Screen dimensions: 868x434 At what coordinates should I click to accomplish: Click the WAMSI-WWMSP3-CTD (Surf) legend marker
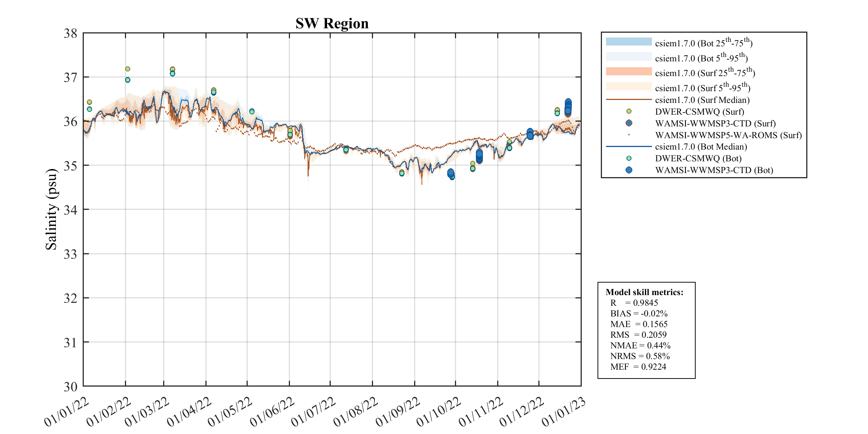(x=629, y=123)
